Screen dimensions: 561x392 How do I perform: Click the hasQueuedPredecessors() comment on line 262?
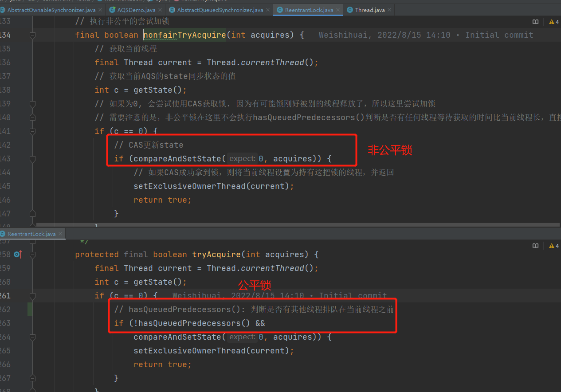point(254,310)
